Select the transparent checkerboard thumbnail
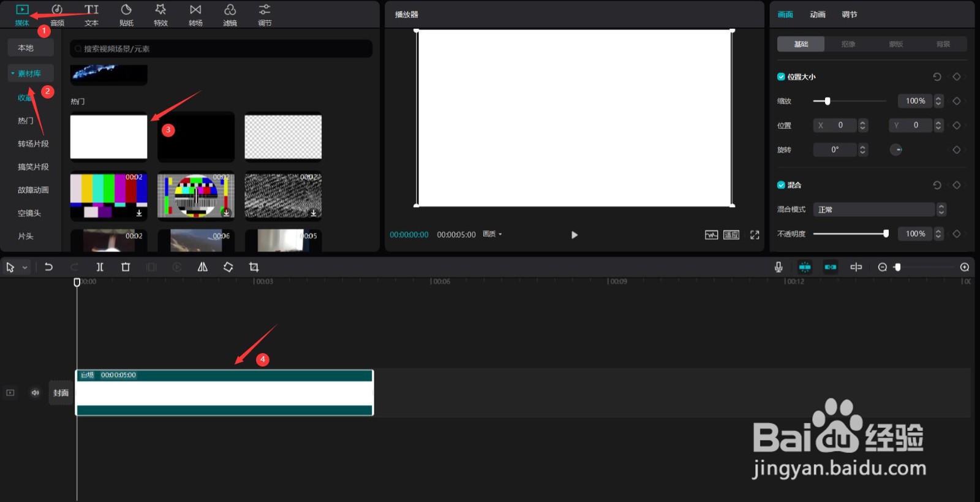Screen dimensions: 980x502 [x=283, y=137]
